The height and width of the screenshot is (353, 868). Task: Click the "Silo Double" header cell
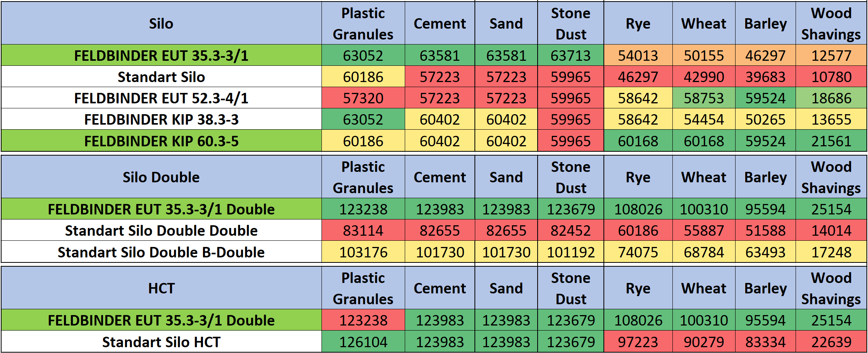[x=161, y=177]
